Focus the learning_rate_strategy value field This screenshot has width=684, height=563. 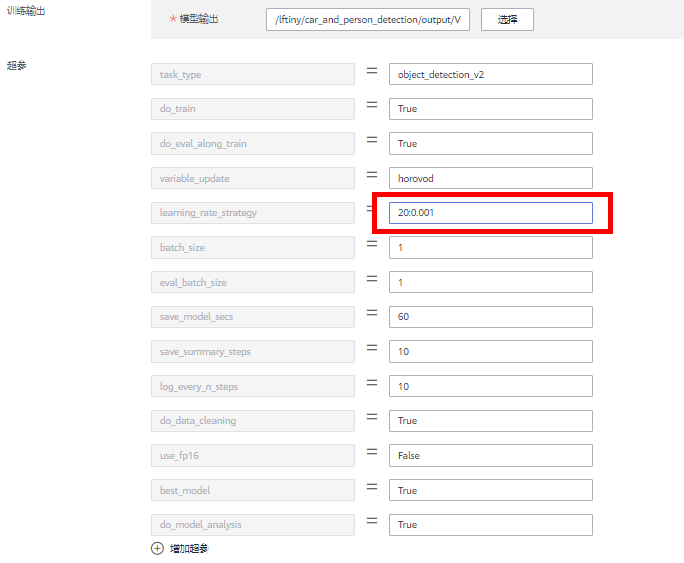490,213
